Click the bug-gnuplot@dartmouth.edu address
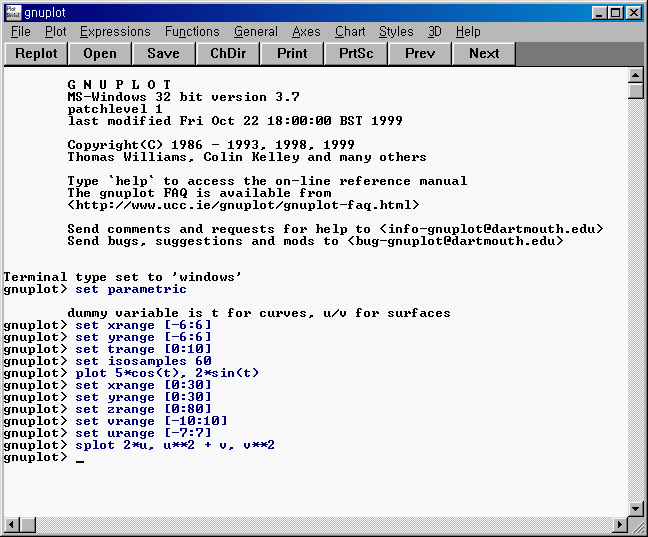 pos(455,241)
